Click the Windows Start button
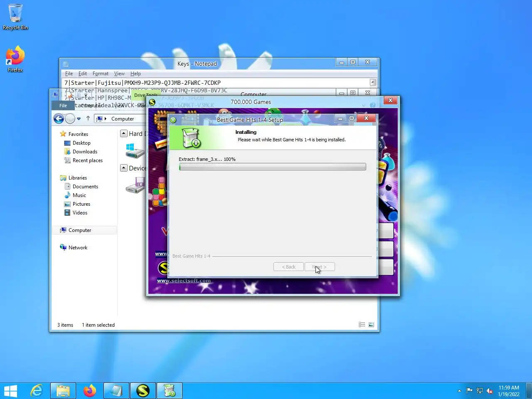 point(10,391)
